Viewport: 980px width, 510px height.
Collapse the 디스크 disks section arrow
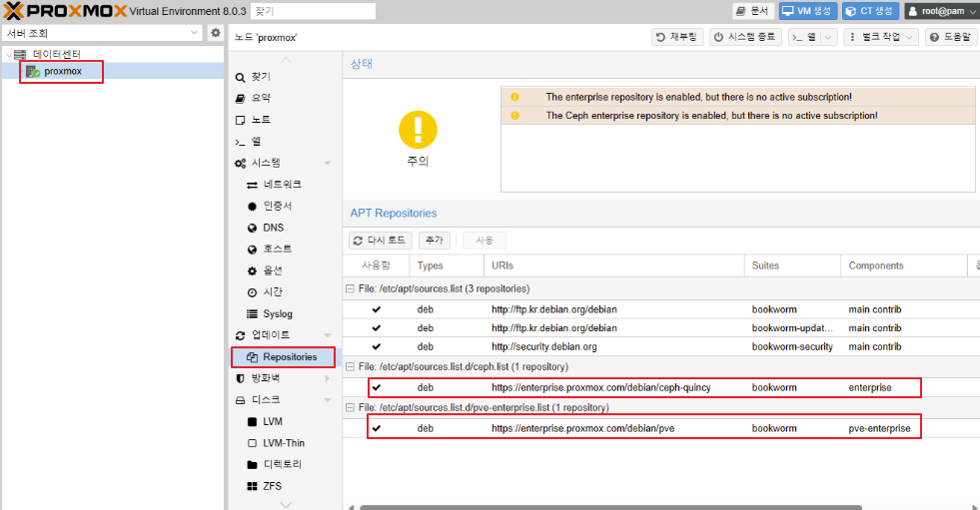point(328,400)
